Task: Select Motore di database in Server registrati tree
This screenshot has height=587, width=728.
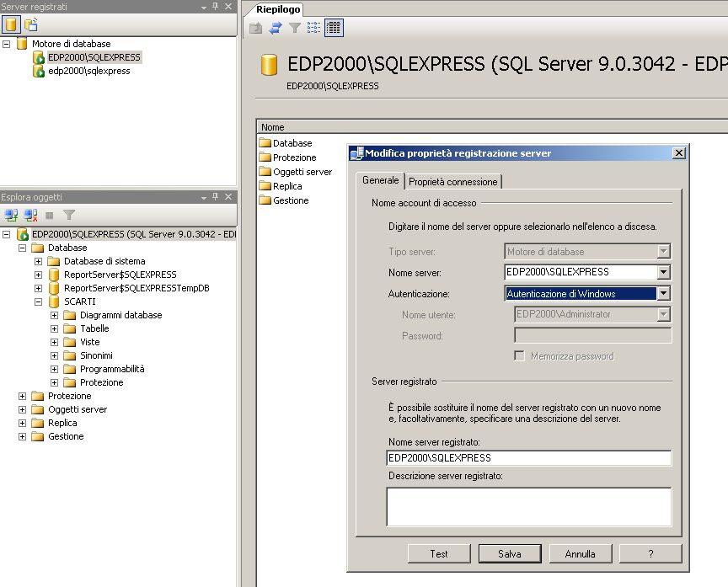Action: (71, 44)
